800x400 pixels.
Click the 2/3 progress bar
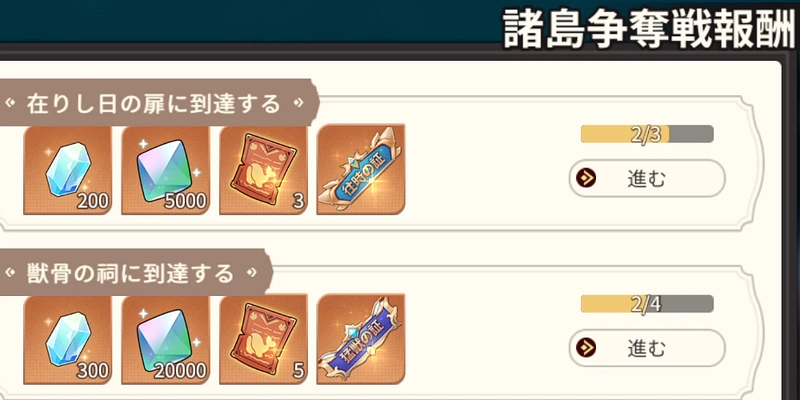click(647, 134)
